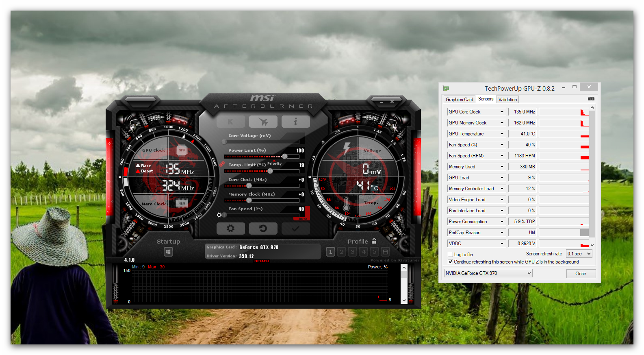The height and width of the screenshot is (355, 644).
Task: Open the information (i) button in Afterburner
Action: pos(296,122)
